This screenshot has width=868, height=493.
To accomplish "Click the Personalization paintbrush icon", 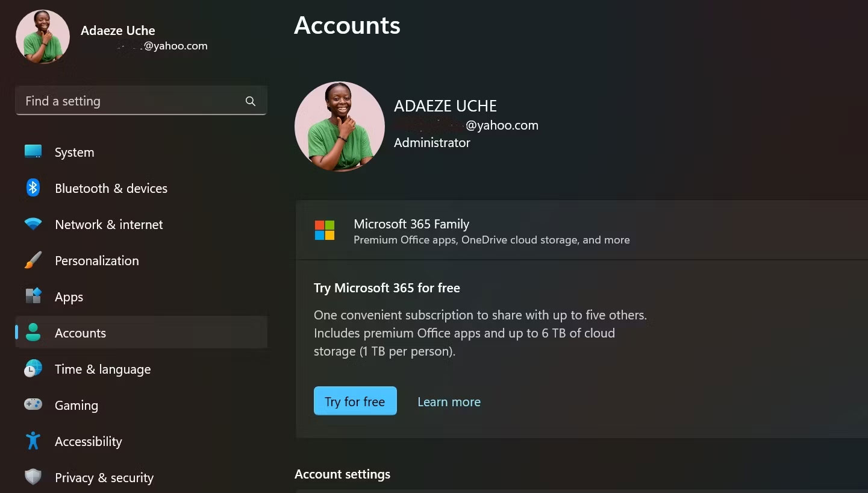I will point(32,260).
